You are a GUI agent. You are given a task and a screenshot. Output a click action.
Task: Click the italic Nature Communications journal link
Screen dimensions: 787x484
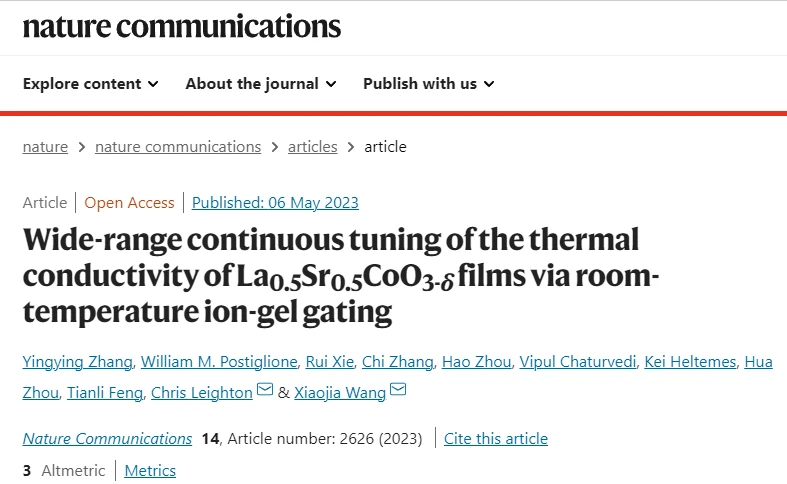point(107,438)
